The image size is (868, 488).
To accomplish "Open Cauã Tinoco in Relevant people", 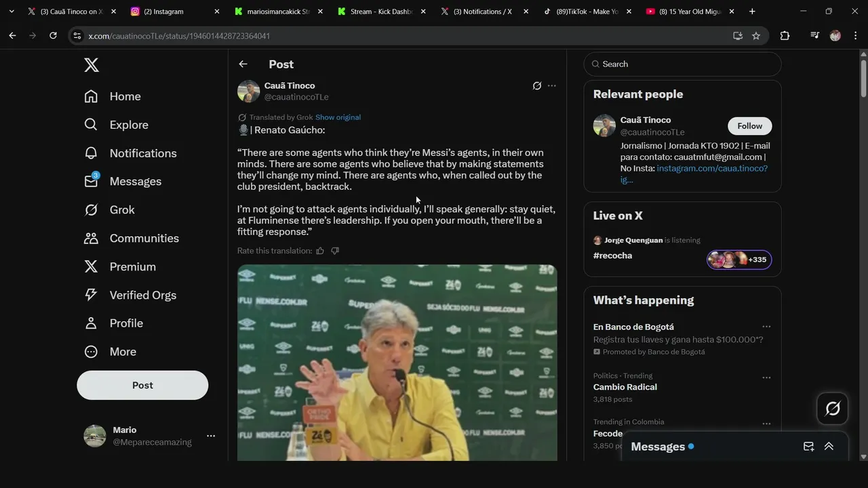I will point(646,120).
